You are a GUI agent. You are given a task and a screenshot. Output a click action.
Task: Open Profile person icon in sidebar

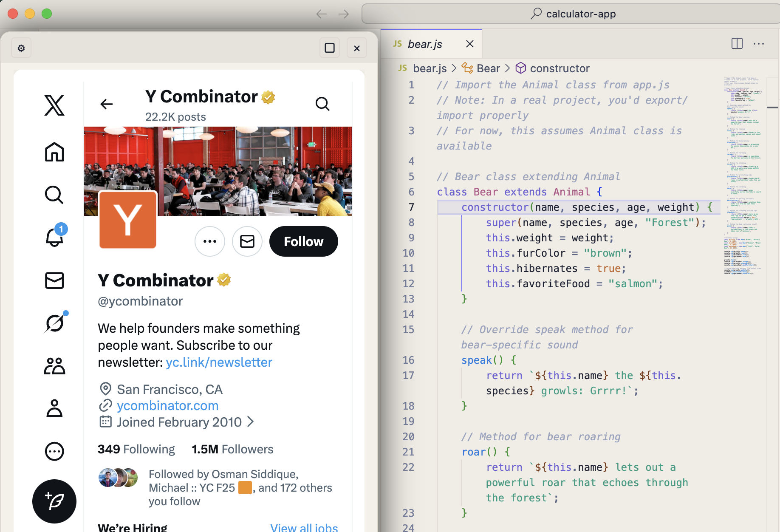pos(54,408)
